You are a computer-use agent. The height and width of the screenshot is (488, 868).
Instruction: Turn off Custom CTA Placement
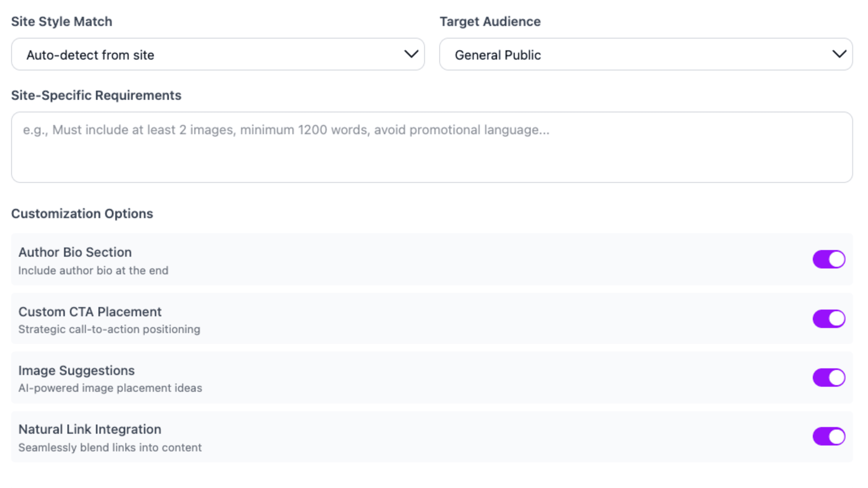(829, 318)
